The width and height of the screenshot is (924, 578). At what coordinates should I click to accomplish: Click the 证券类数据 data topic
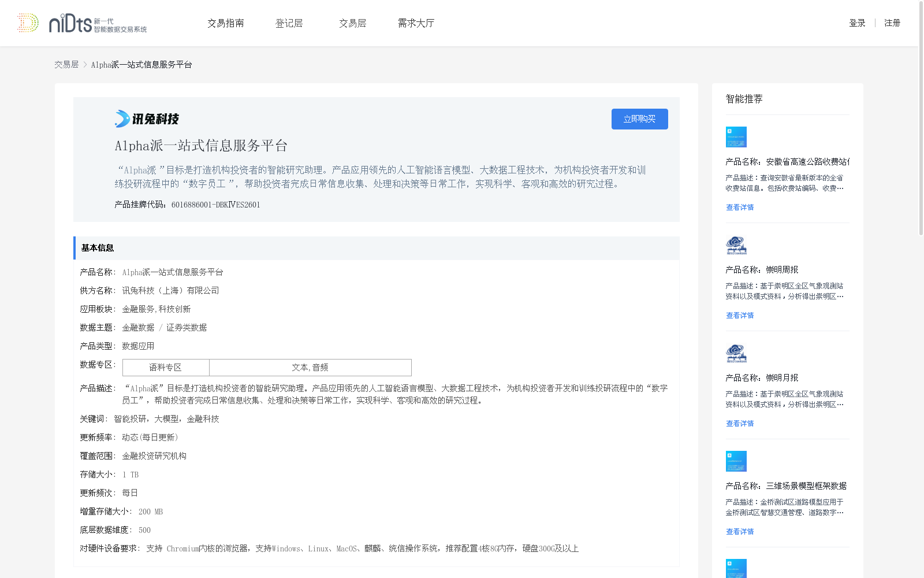tap(187, 328)
